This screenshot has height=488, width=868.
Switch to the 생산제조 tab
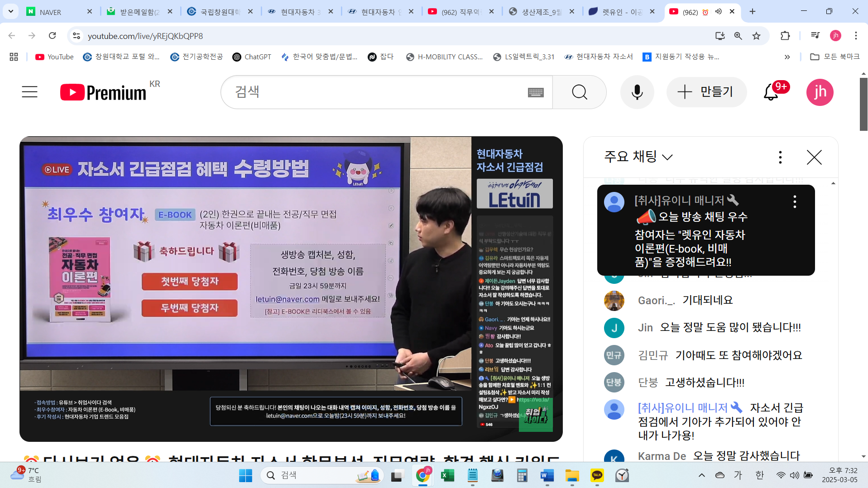pyautogui.click(x=542, y=12)
